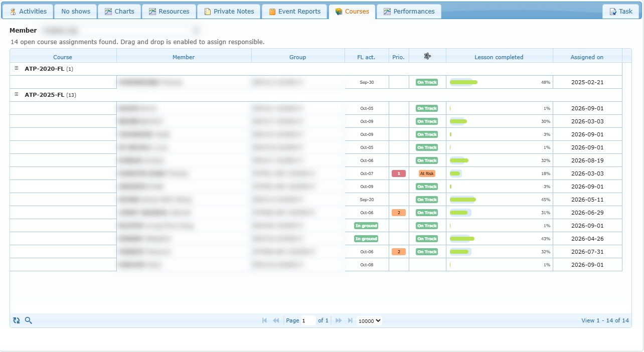Viewport: 644px width, 352px height.
Task: Click priority 2 badge in 2026-07-31 row
Action: (399, 252)
